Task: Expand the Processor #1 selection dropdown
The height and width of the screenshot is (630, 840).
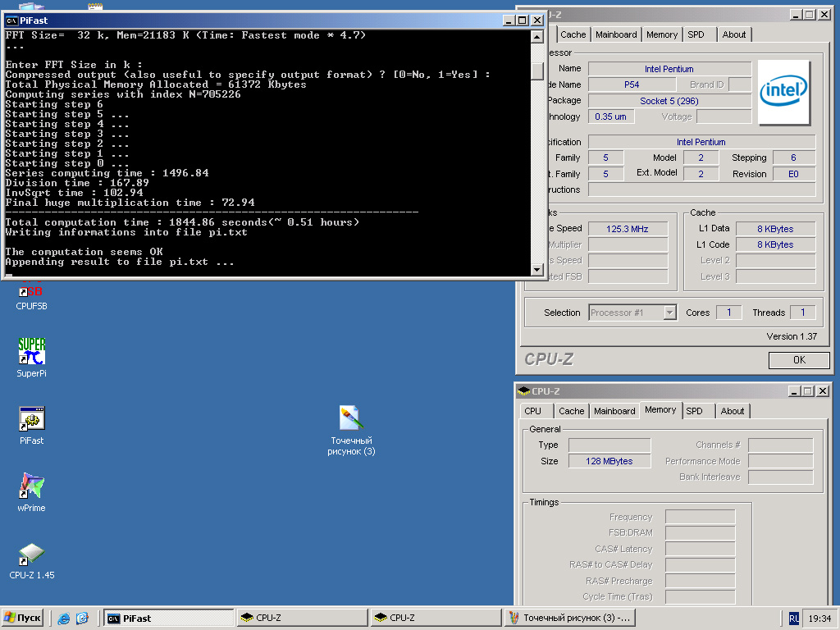Action: pyautogui.click(x=669, y=313)
